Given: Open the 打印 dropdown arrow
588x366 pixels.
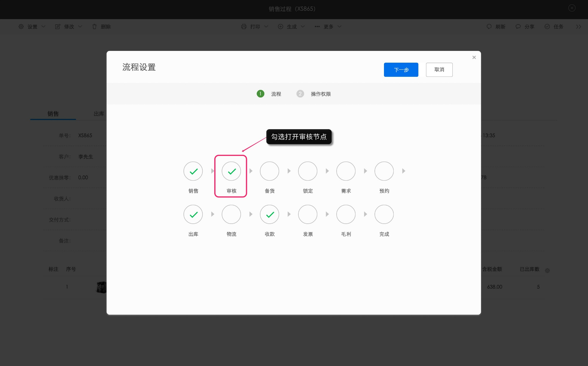Looking at the screenshot, I should (x=266, y=26).
